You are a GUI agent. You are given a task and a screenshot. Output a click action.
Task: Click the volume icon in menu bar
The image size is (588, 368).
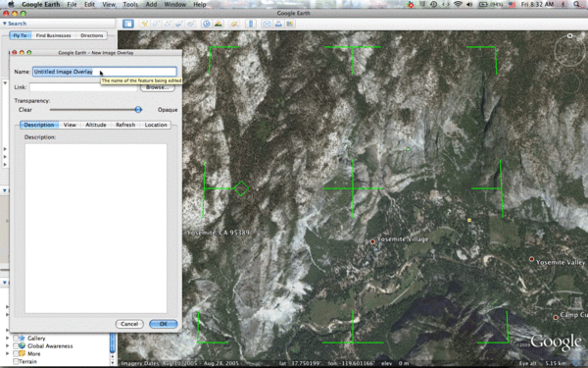coord(469,5)
